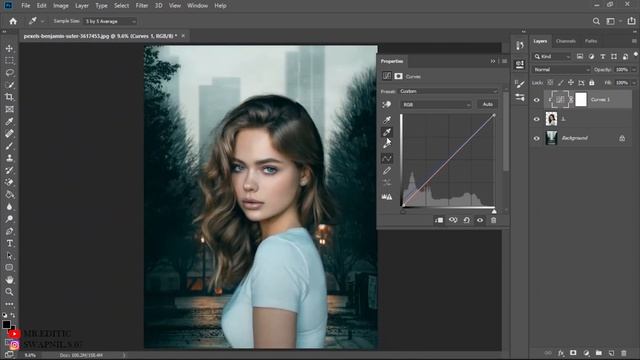Toggle Curves adjustment visibility in Properties

point(480,220)
